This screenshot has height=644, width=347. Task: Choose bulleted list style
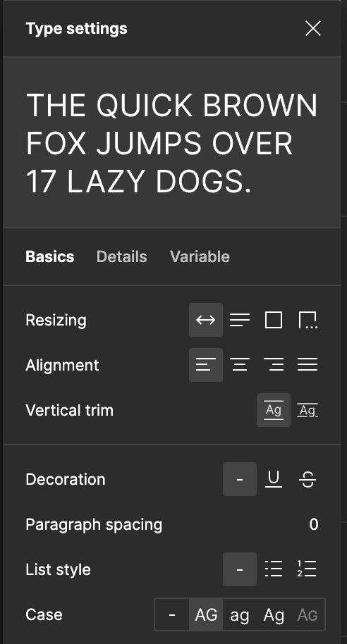click(274, 569)
